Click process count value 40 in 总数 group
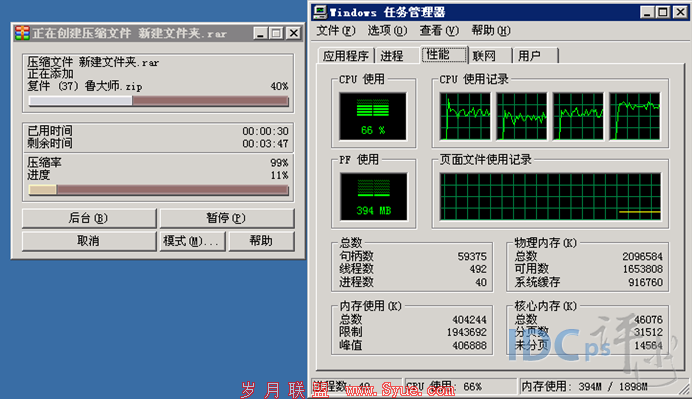The width and height of the screenshot is (692, 400). click(x=481, y=282)
